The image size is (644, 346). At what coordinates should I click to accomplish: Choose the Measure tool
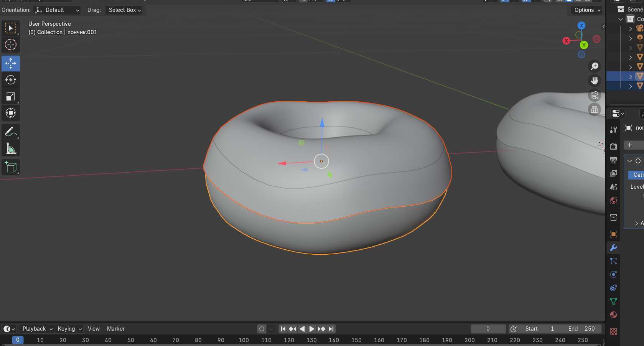(x=11, y=148)
